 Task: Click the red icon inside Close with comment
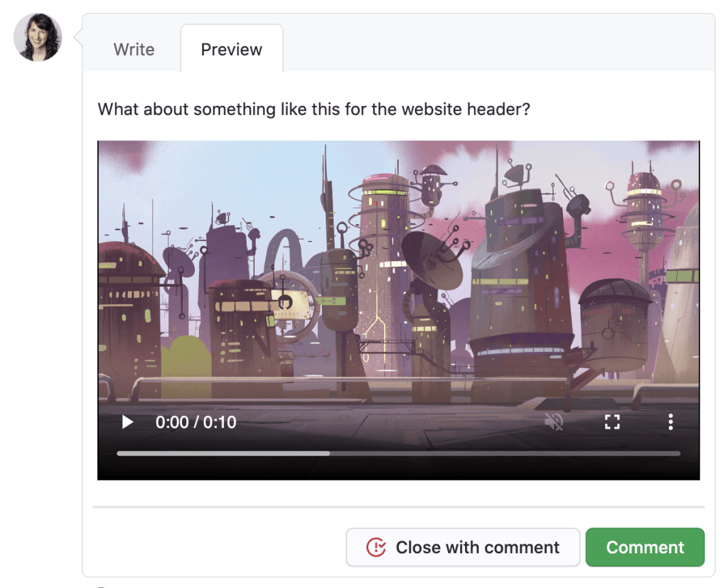click(x=375, y=547)
